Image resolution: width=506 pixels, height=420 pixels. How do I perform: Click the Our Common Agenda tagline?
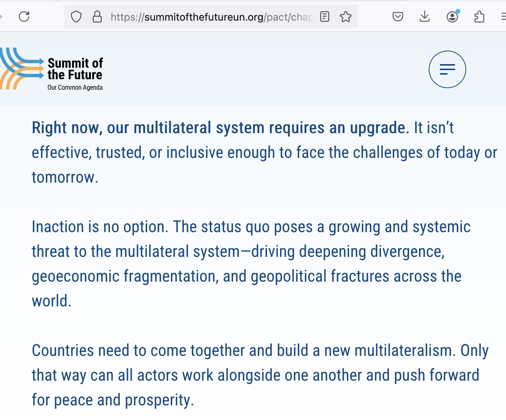click(x=75, y=88)
